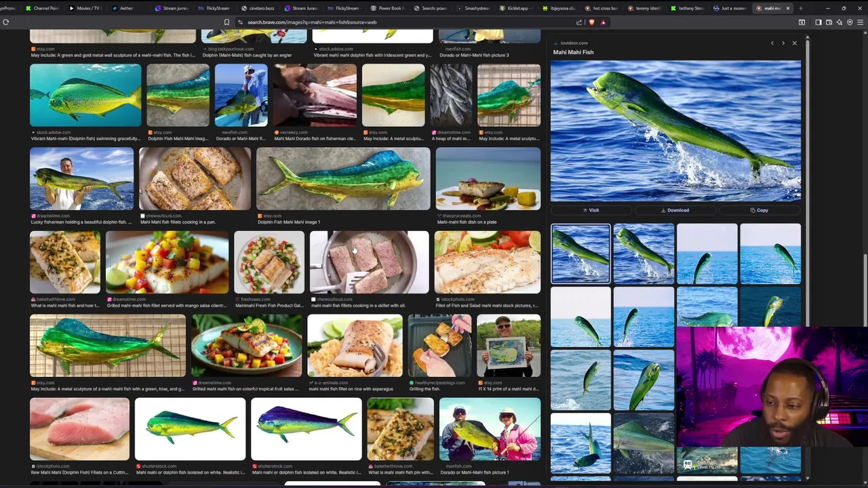The image size is (868, 488).
Task: Close the Mahi Mahi Fish preview panel
Action: click(x=795, y=43)
